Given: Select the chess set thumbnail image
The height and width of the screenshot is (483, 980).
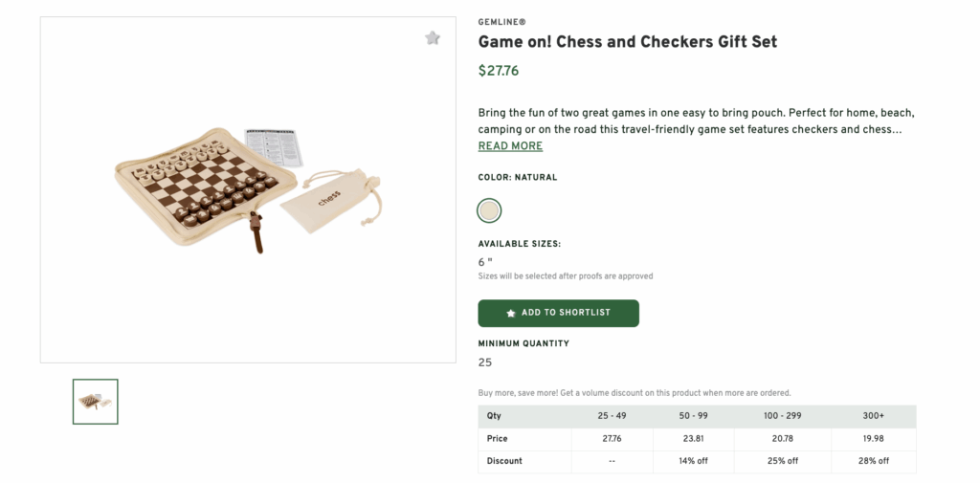Looking at the screenshot, I should (x=95, y=402).
